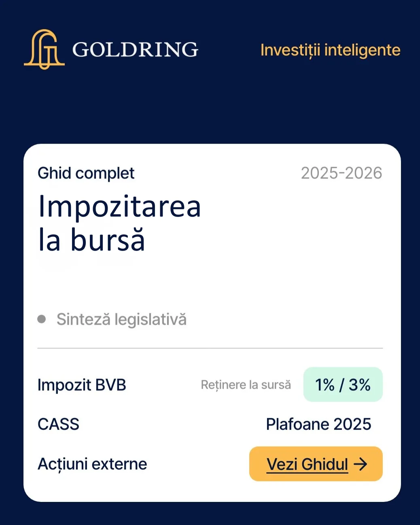Select the Acțiuni externe row label
The image size is (420, 525).
tap(92, 464)
